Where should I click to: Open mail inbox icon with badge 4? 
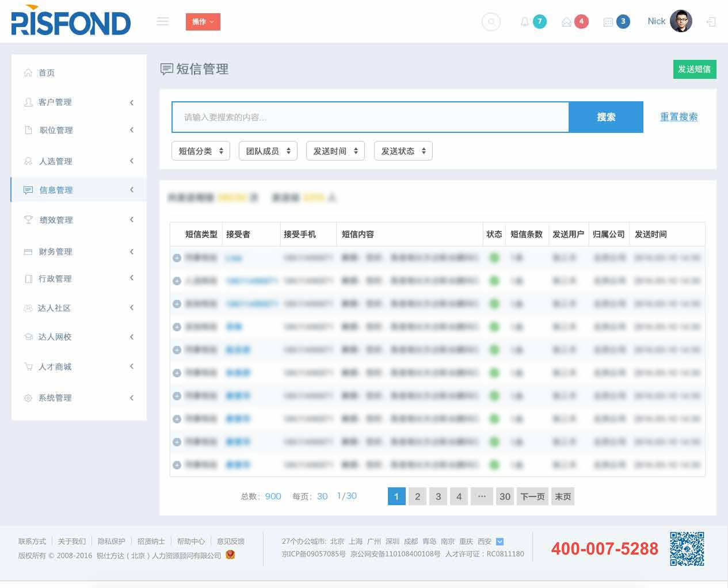pos(567,22)
